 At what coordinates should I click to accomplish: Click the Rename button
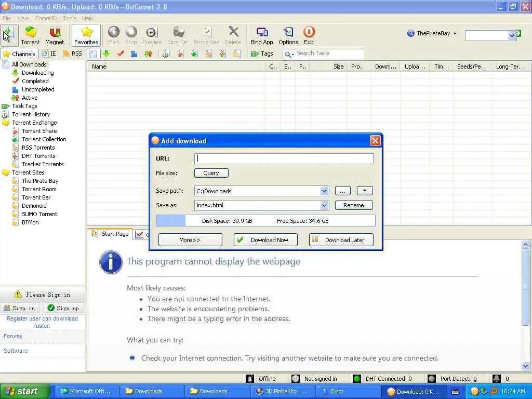click(353, 205)
